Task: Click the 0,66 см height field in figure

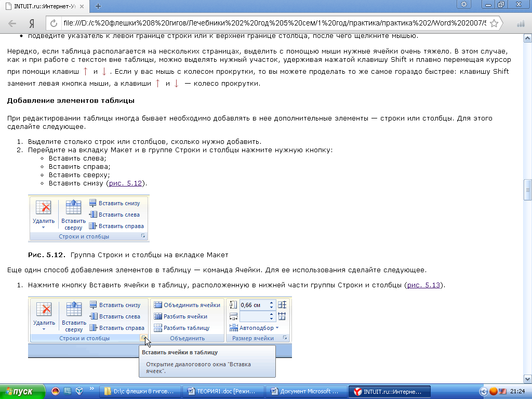Action: [254, 305]
